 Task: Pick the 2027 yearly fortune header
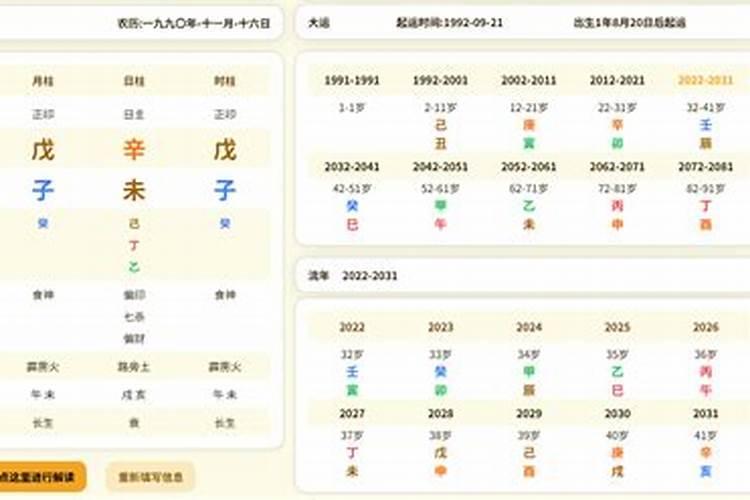coord(352,413)
